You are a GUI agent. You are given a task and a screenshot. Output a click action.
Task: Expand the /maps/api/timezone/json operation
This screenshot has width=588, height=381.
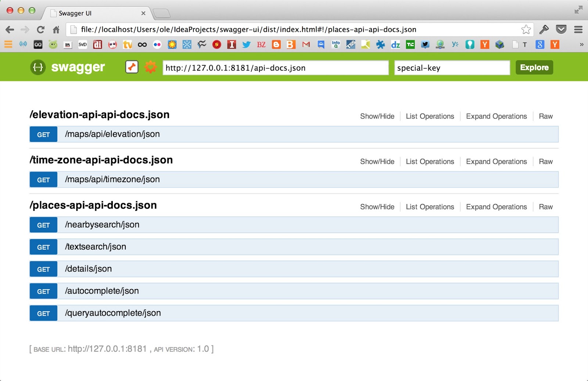coord(294,179)
